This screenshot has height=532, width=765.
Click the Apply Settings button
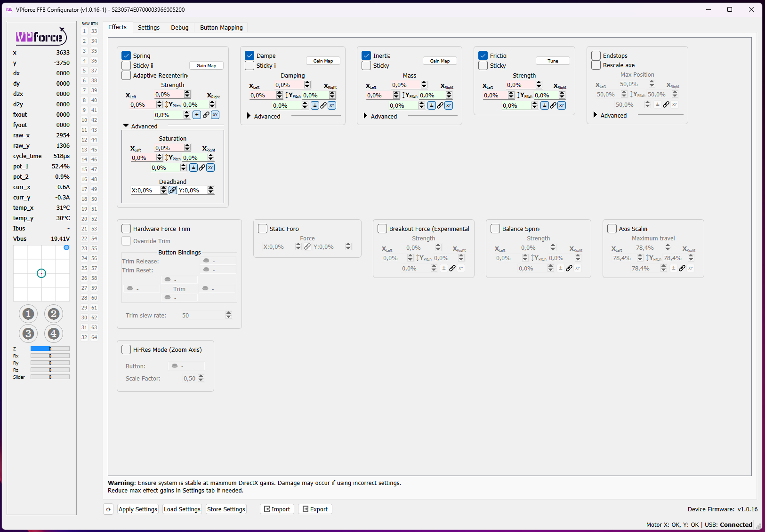137,509
